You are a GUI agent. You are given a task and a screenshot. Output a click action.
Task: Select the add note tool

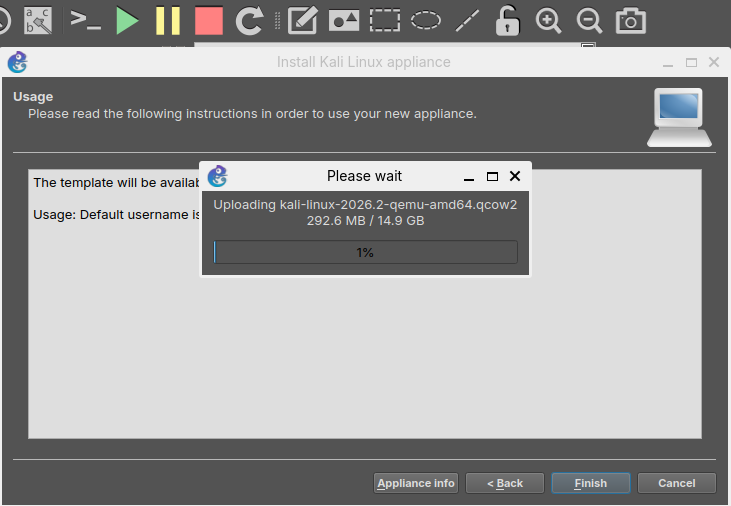pyautogui.click(x=303, y=21)
